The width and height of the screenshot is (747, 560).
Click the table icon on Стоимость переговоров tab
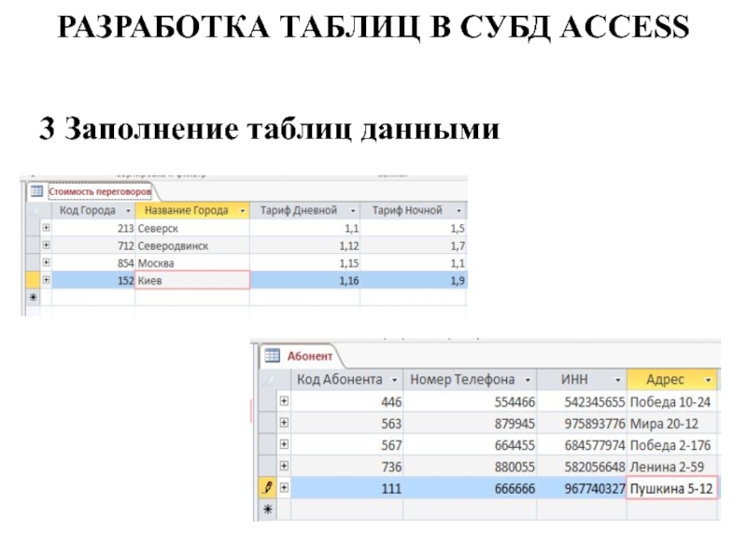(x=36, y=191)
